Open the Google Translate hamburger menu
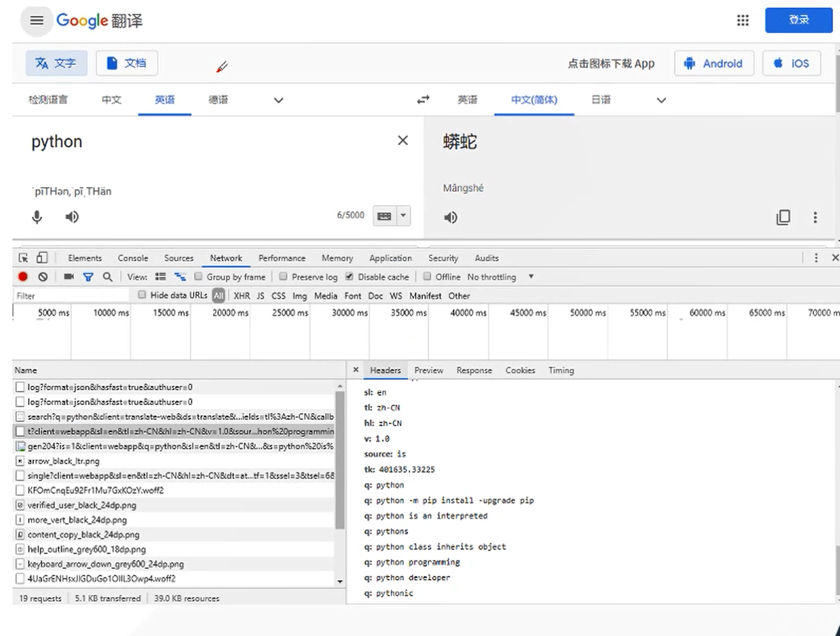The height and width of the screenshot is (636, 840). point(36,21)
